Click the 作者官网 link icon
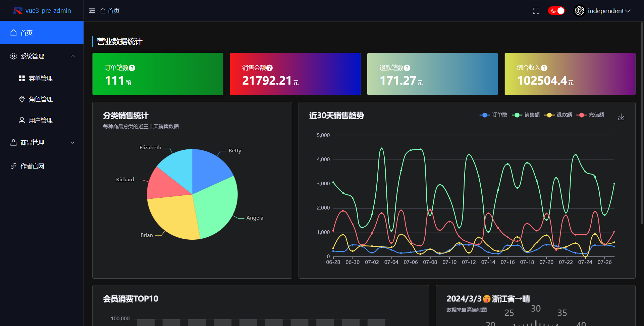 pyautogui.click(x=13, y=166)
